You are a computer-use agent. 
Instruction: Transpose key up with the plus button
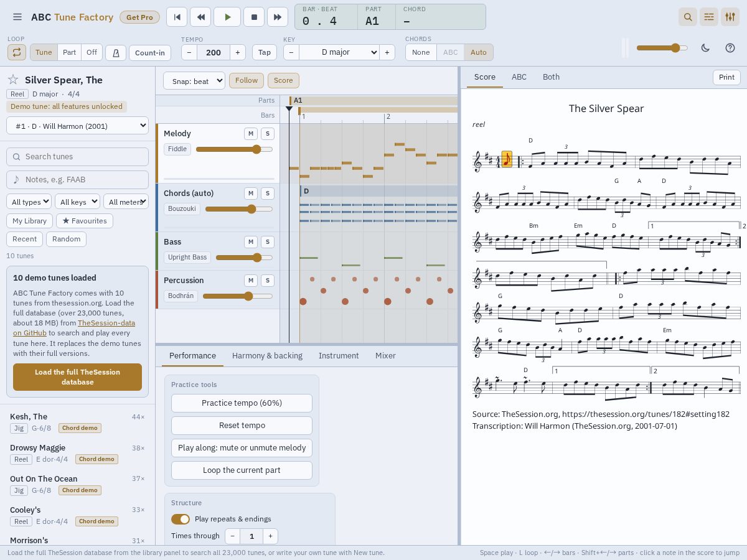[x=387, y=52]
